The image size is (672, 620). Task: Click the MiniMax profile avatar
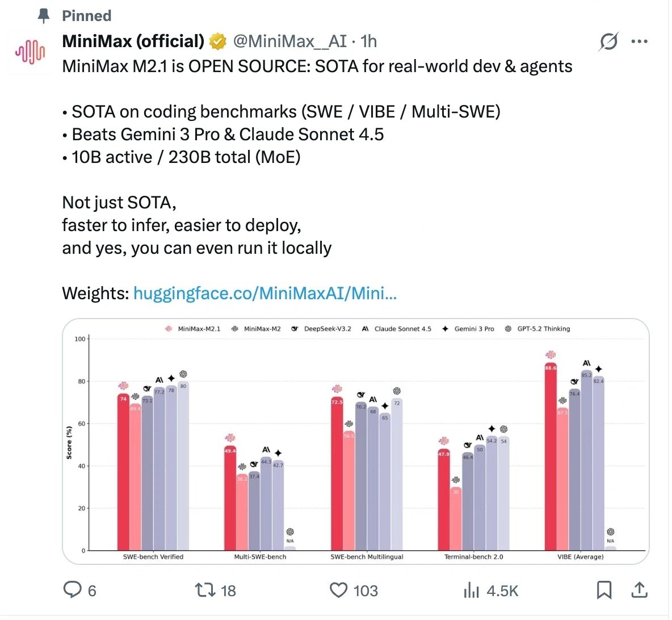click(30, 52)
